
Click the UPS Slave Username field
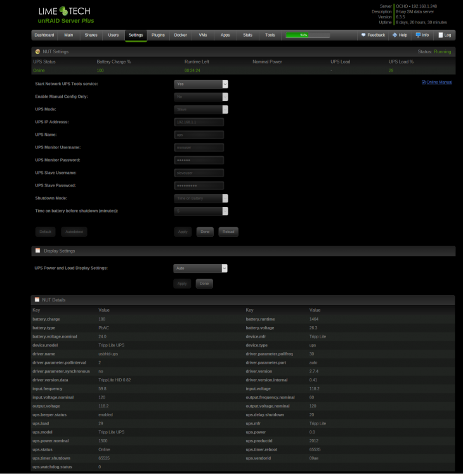point(199,173)
